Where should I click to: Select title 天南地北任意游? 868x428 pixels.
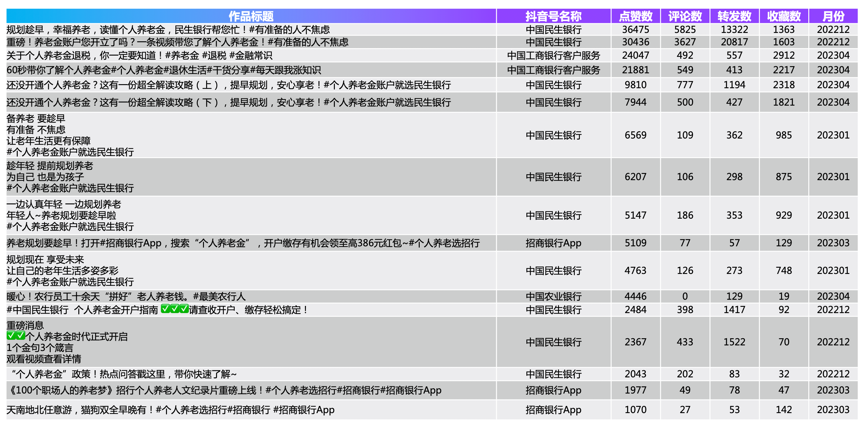[170, 409]
